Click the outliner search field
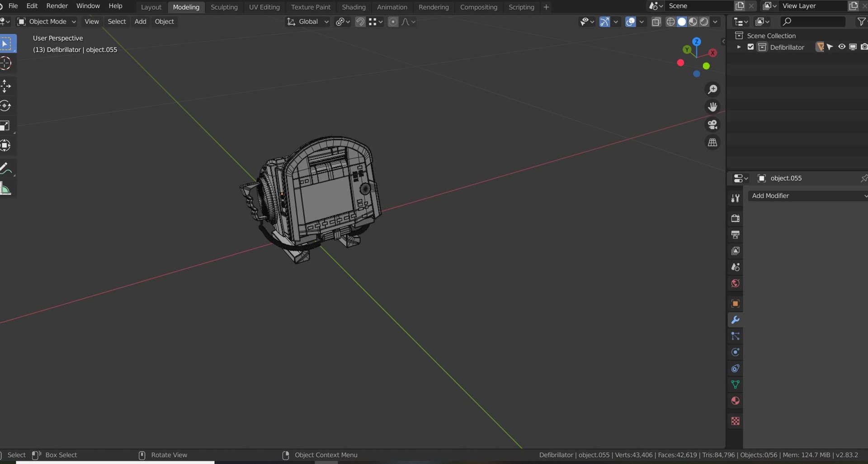 [812, 22]
